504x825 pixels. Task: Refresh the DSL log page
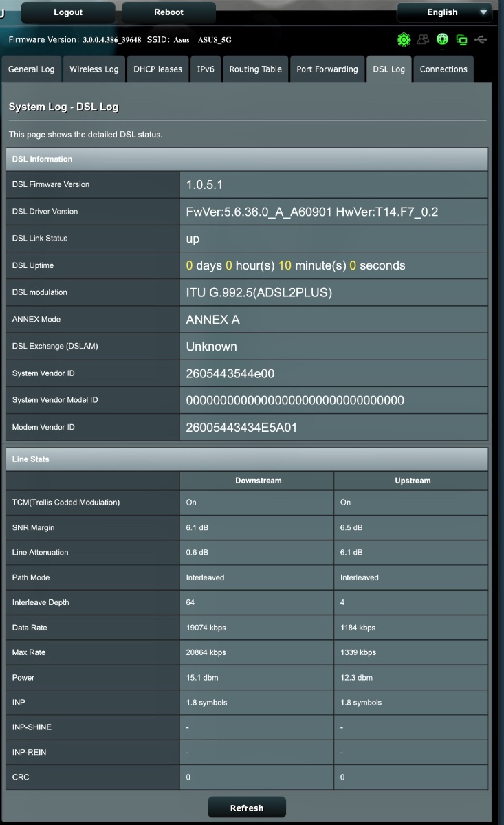click(247, 808)
